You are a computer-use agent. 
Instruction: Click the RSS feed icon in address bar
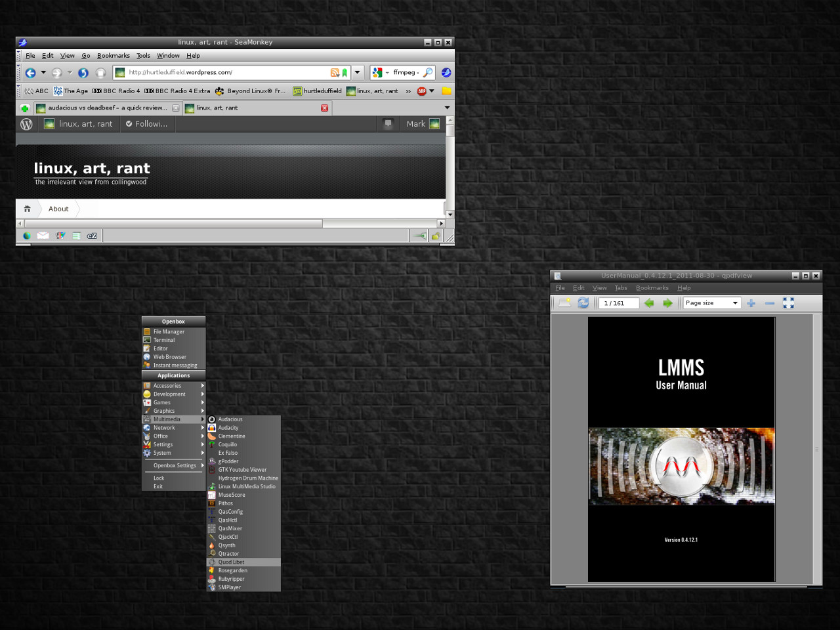click(x=335, y=73)
